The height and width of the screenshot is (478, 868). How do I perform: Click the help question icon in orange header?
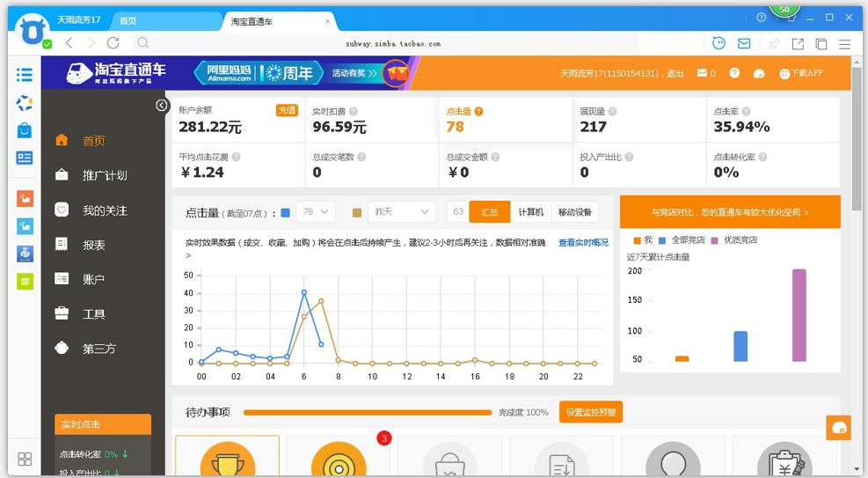tap(734, 73)
